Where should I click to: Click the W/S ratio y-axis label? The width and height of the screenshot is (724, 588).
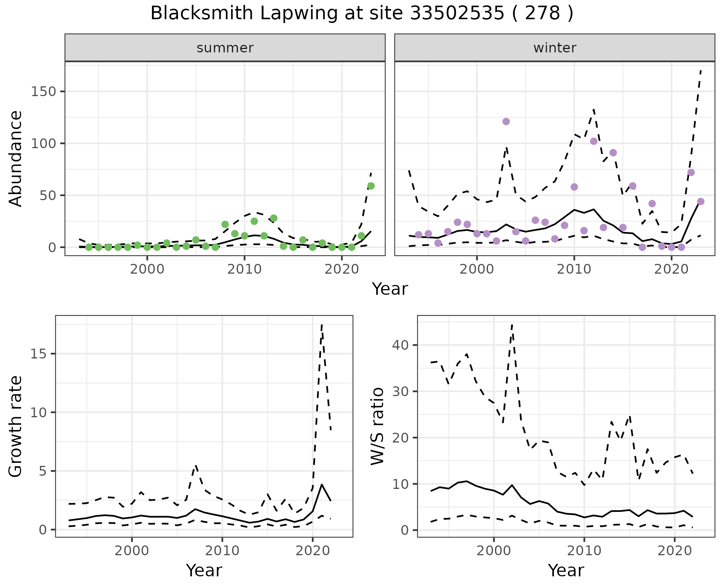(x=377, y=426)
